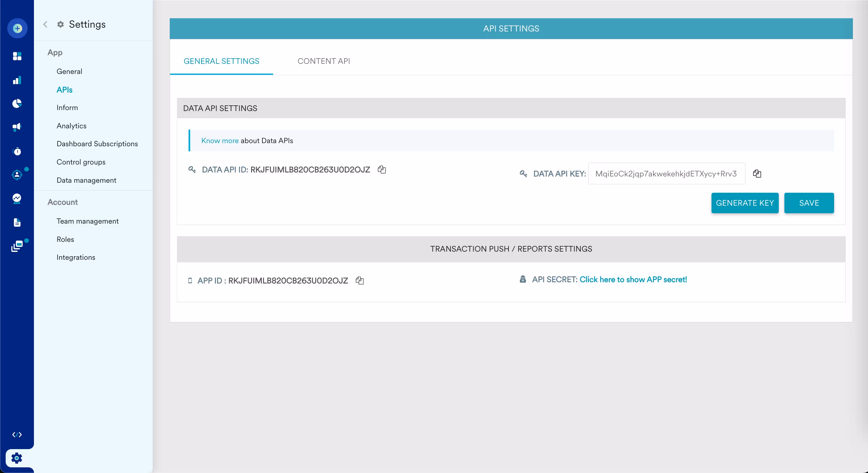Copy the Data API key to clipboard

[757, 174]
